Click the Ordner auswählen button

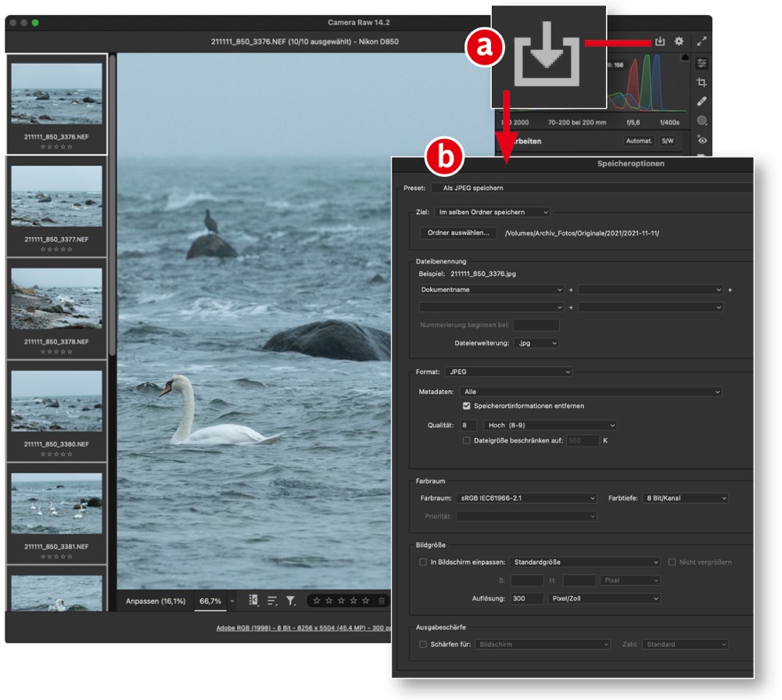click(x=459, y=233)
